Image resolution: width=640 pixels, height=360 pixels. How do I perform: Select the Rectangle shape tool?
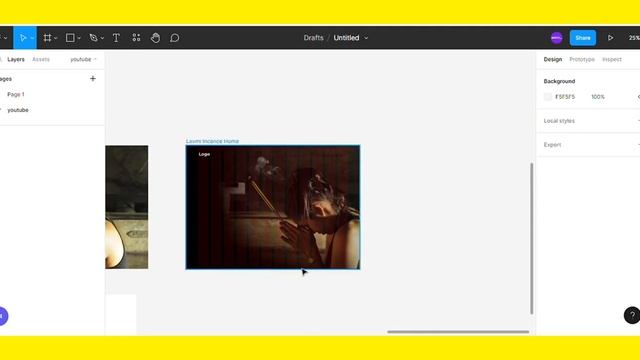(x=70, y=38)
